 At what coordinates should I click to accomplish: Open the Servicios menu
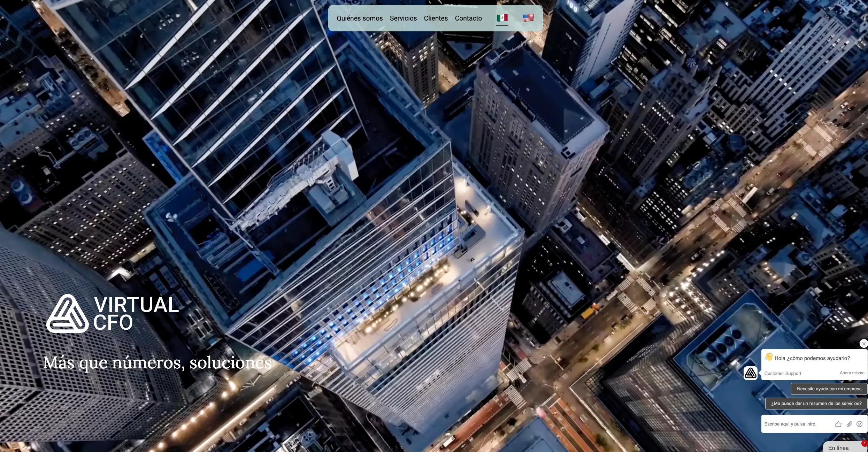click(403, 18)
